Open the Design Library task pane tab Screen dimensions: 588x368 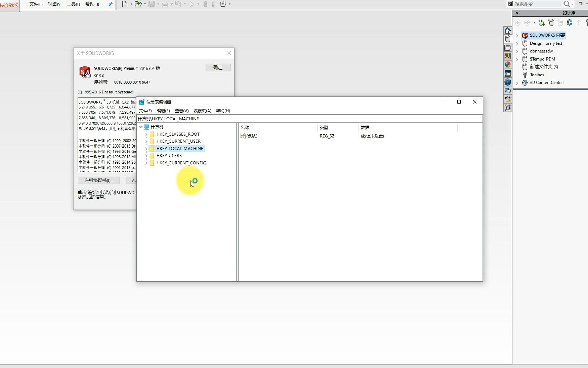pos(508,39)
